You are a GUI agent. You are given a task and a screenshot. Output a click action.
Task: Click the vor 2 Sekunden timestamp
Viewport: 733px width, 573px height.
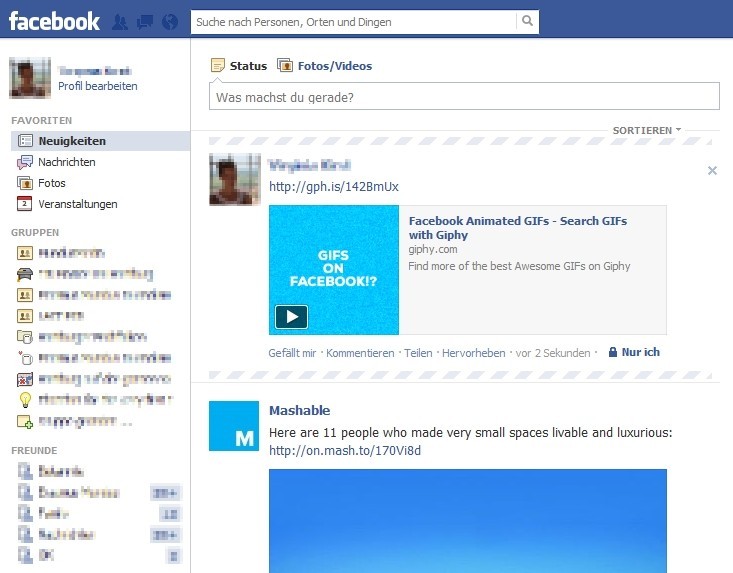(x=553, y=353)
